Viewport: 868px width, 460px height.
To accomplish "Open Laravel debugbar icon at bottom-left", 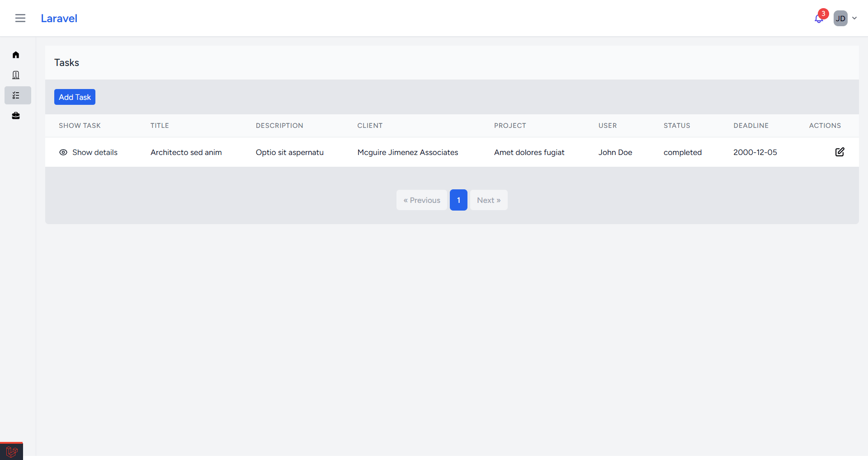I will coord(12,451).
